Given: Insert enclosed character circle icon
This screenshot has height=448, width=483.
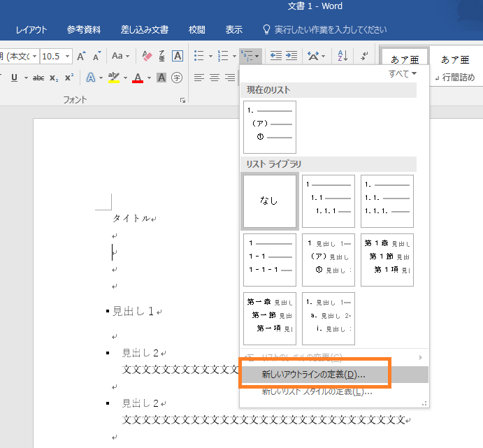Looking at the screenshot, I should [x=177, y=78].
